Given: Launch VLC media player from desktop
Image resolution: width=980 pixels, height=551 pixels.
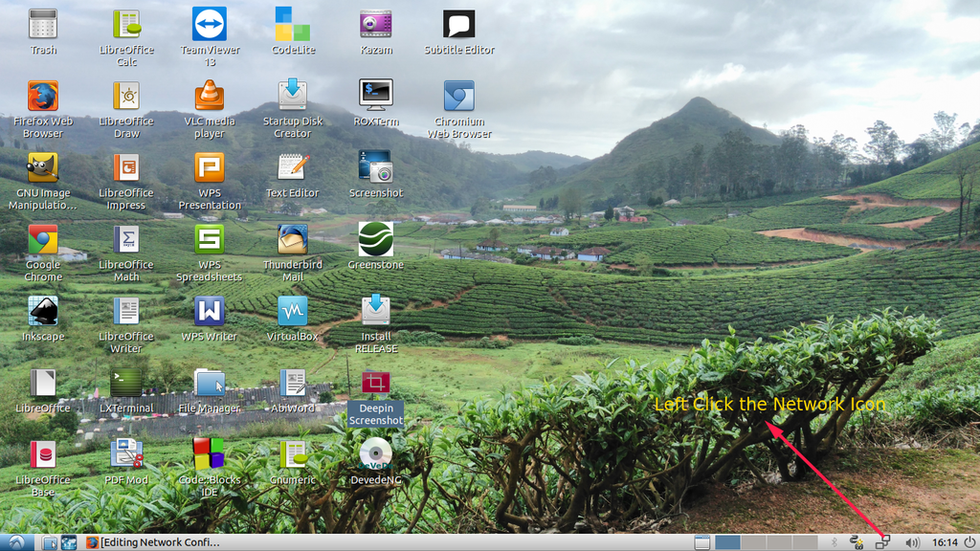Looking at the screenshot, I should (x=209, y=97).
